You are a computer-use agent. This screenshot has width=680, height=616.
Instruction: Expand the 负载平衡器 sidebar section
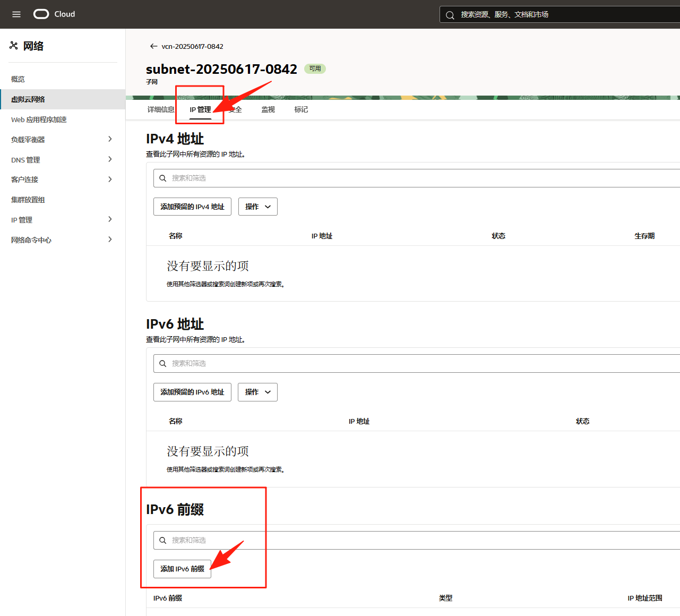(110, 139)
